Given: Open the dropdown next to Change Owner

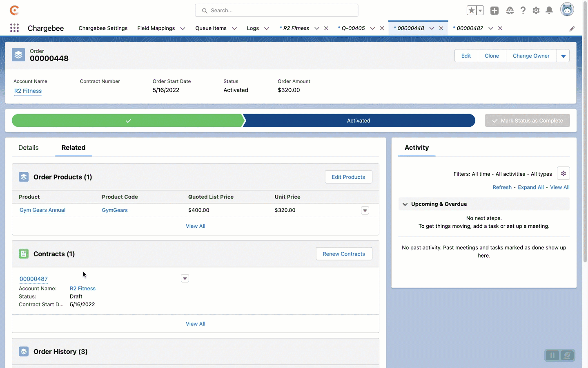Looking at the screenshot, I should (563, 56).
